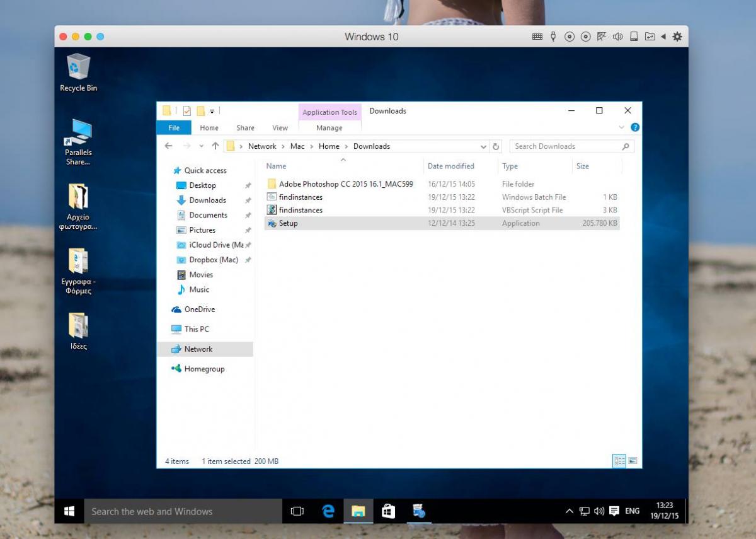Go back with the back arrow
756x539 pixels.
click(168, 146)
